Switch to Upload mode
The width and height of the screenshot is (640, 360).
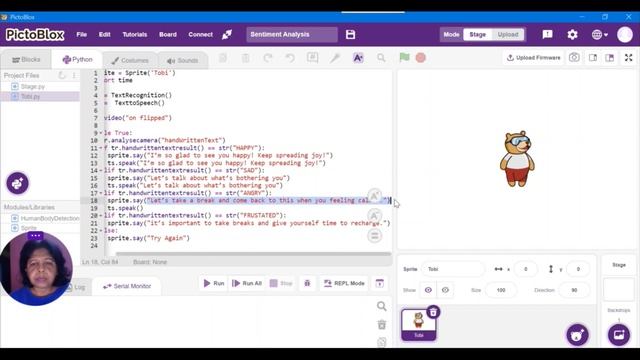[508, 35]
